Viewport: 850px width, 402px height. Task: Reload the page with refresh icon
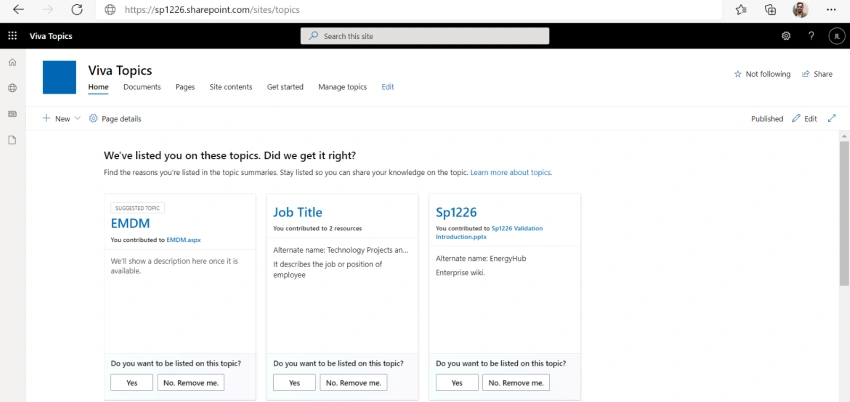[x=77, y=10]
